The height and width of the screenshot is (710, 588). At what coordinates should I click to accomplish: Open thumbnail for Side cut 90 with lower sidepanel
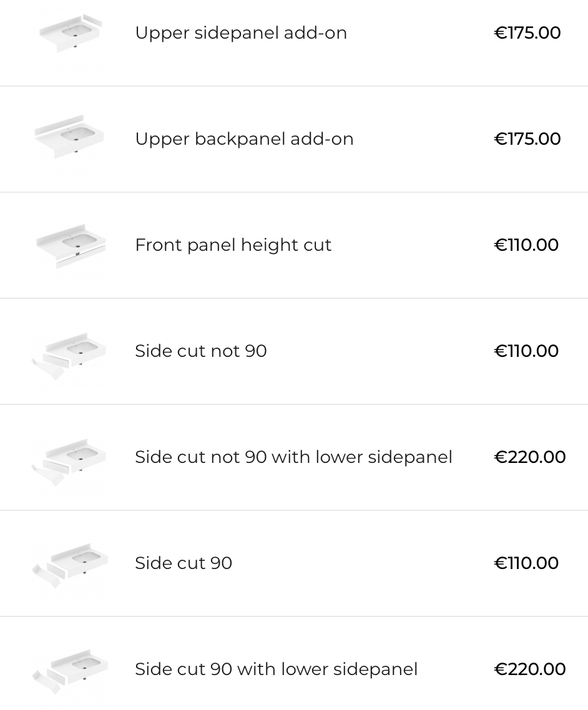coord(70,669)
